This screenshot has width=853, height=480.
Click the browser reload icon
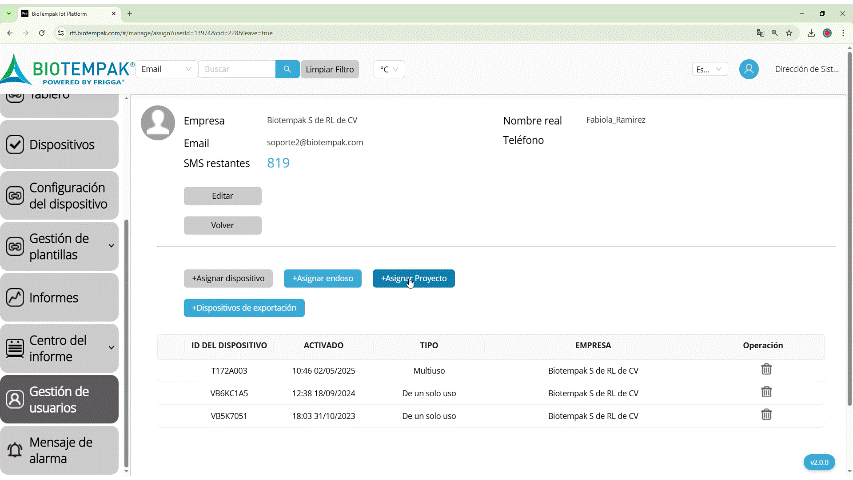point(41,33)
